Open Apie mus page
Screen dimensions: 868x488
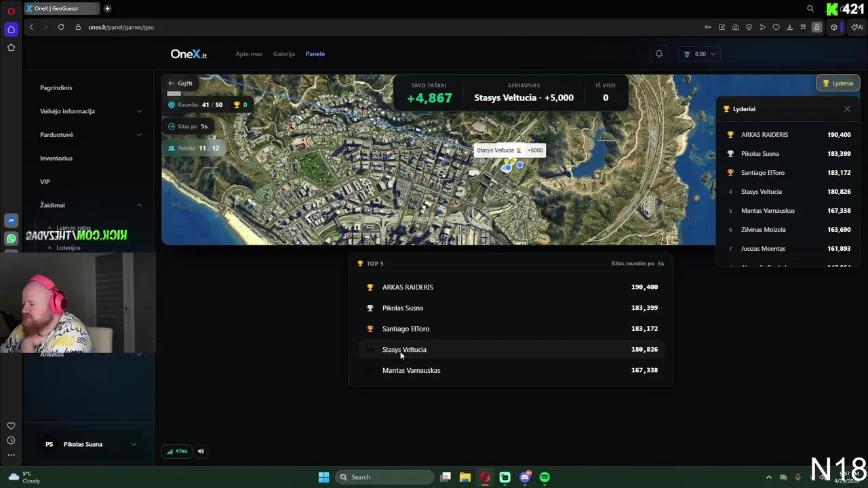(249, 54)
